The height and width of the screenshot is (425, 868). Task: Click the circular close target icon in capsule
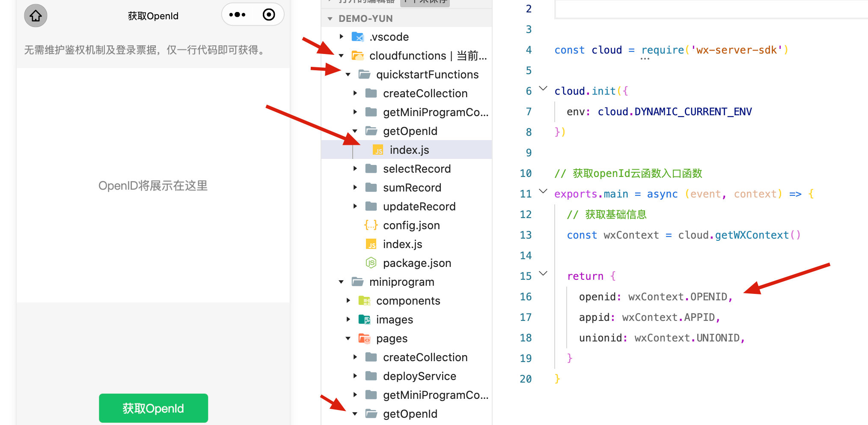pos(269,15)
